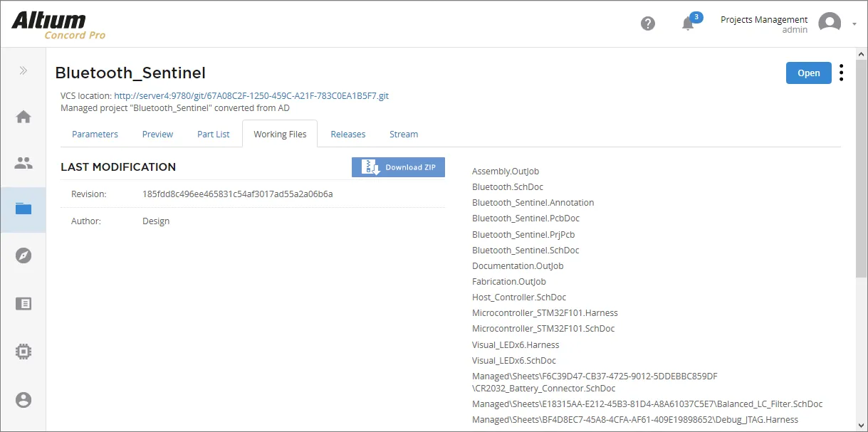The height and width of the screenshot is (432, 868).
Task: Expand the left sidebar navigation
Action: pyautogui.click(x=23, y=70)
